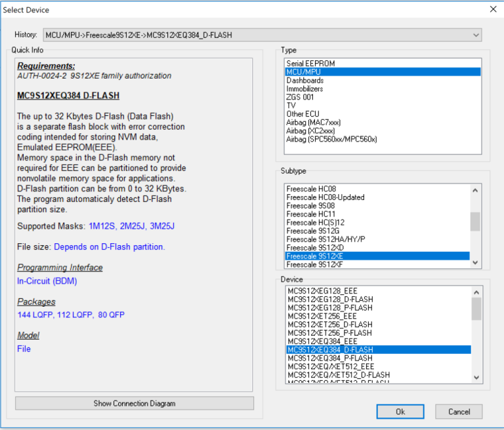Screen dimensions: 504x430
Task: Select Immobilizers in Type list
Action: [383, 88]
